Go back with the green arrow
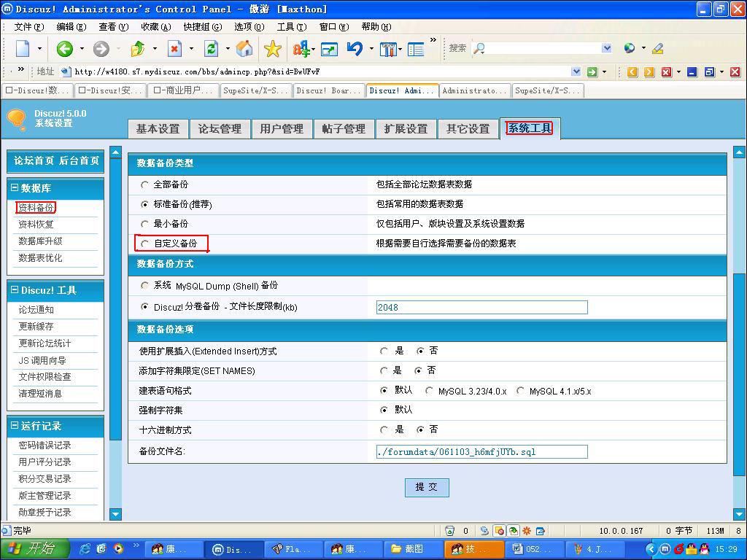This screenshot has height=560, width=747. click(64, 48)
